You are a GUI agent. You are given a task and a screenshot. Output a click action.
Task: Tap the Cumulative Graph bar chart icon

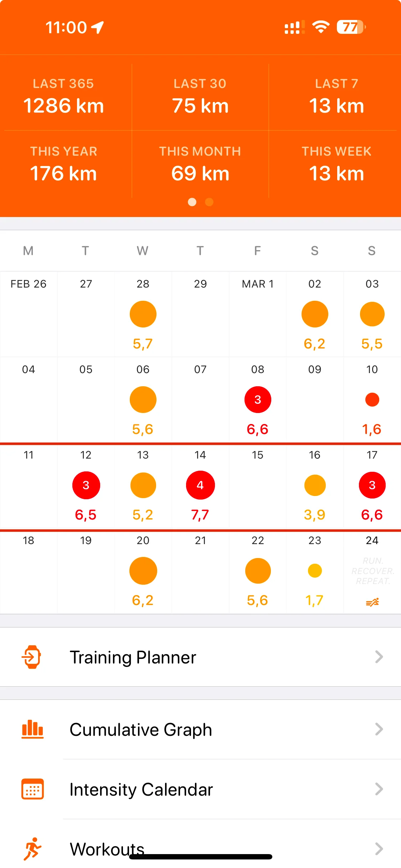(x=32, y=729)
